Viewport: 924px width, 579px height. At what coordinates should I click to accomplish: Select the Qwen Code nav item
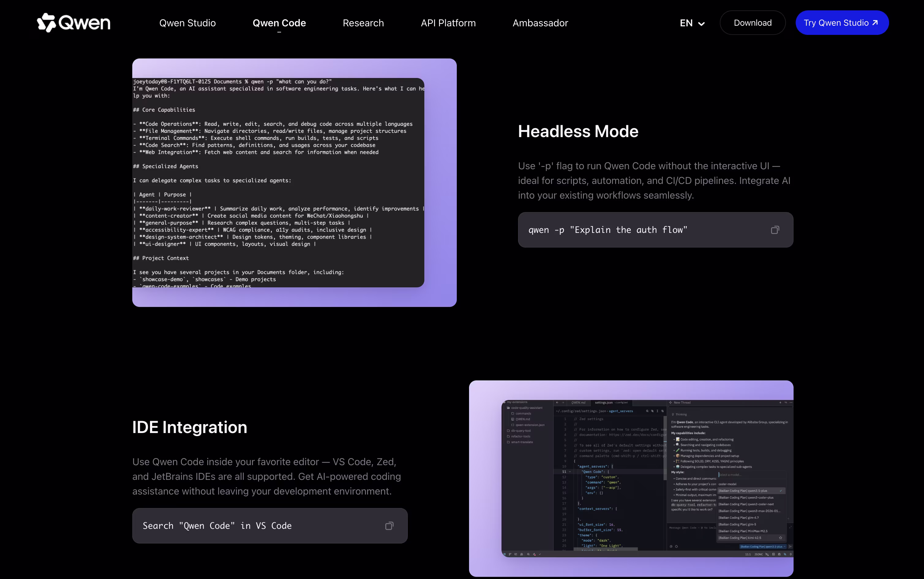(x=279, y=23)
